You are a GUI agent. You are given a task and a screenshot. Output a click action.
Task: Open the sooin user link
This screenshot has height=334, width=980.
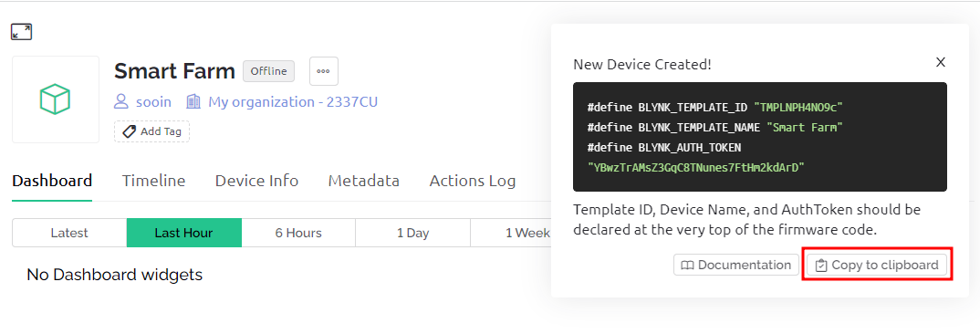pyautogui.click(x=153, y=101)
